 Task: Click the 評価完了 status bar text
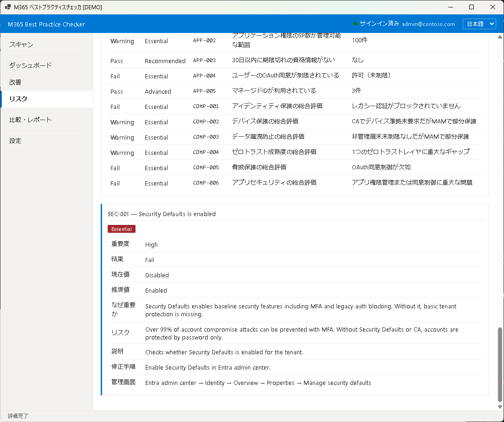(x=18, y=416)
